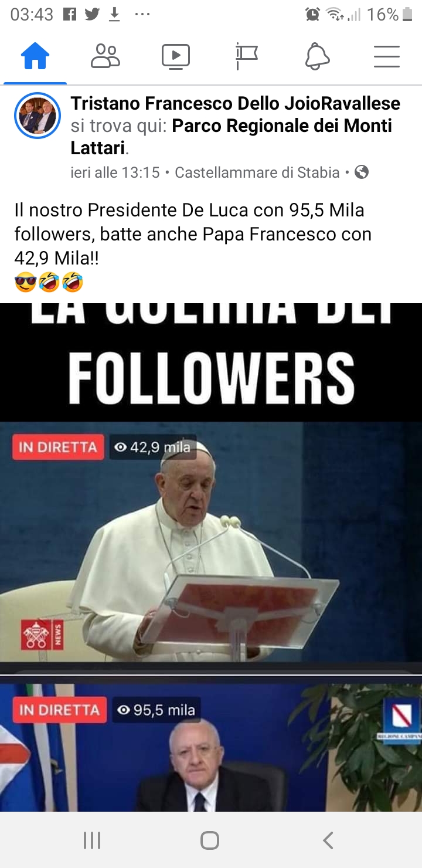Open the Facebook Home feed tab
The height and width of the screenshot is (868, 422).
tap(35, 57)
